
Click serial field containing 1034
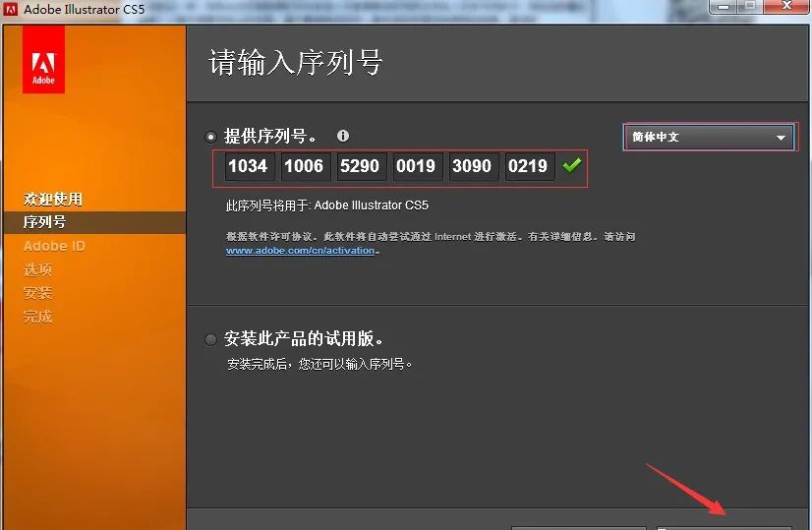pyautogui.click(x=249, y=166)
